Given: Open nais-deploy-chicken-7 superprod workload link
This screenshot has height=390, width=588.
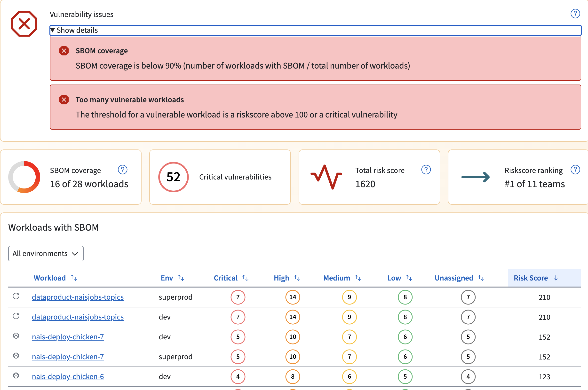Looking at the screenshot, I should click(x=68, y=357).
